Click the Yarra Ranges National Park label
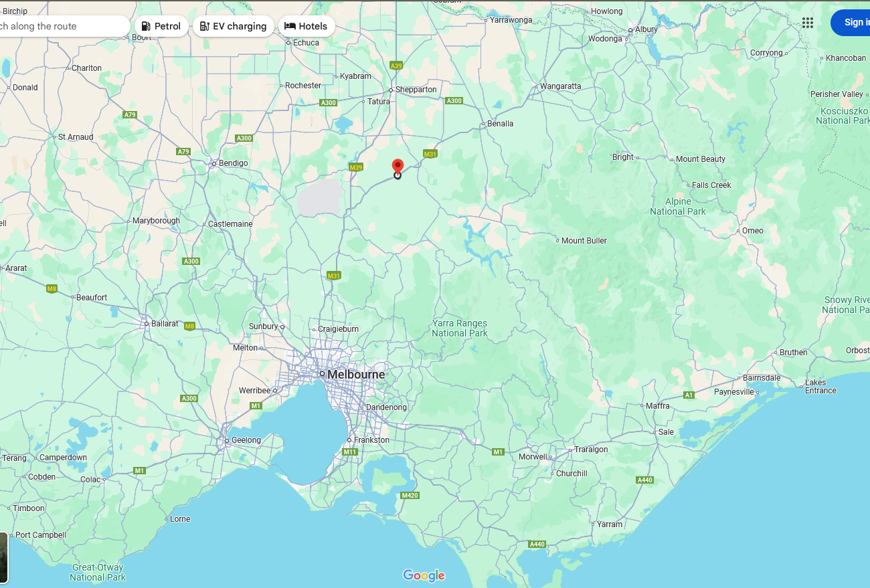Screen dimensions: 870x588 460,328
